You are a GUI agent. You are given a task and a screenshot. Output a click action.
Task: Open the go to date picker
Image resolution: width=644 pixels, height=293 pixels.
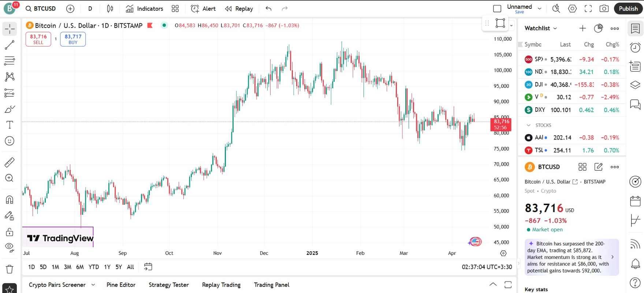coord(148,267)
